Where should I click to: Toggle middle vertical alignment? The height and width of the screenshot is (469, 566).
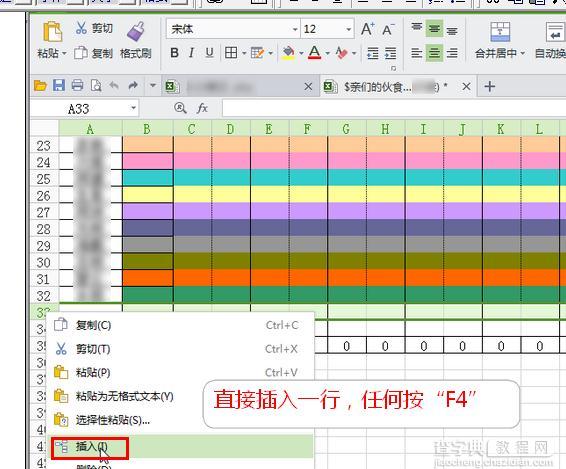pyautogui.click(x=434, y=28)
